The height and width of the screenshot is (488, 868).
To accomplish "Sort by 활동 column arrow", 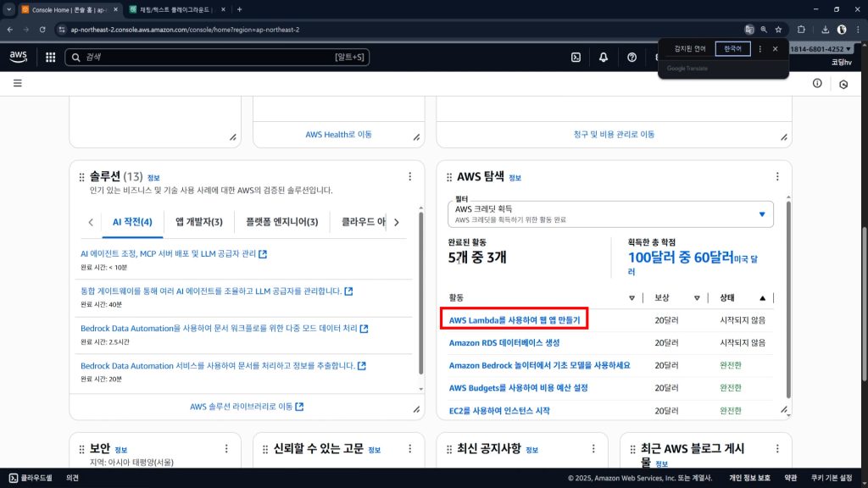I will [x=632, y=297].
